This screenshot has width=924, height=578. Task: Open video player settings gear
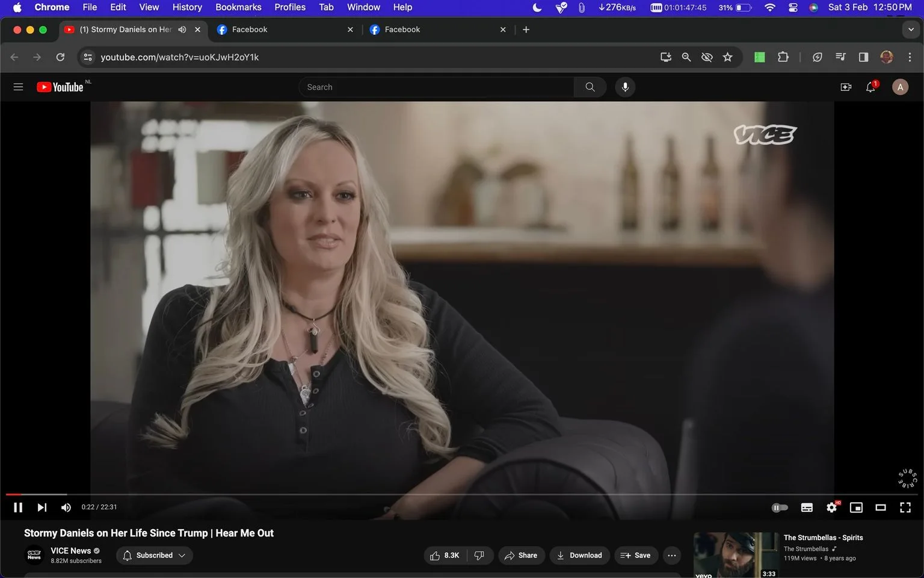[x=832, y=508]
